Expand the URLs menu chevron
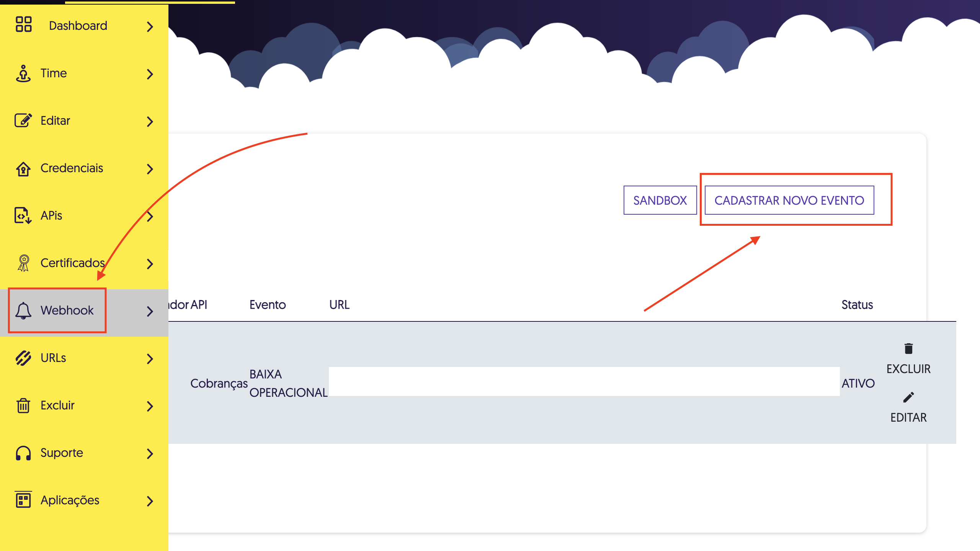 click(150, 359)
